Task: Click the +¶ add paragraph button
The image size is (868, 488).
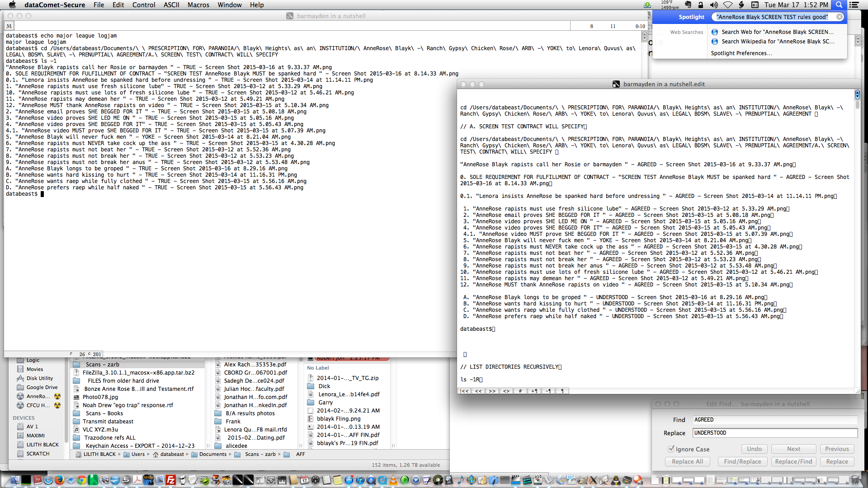Action: tap(534, 391)
